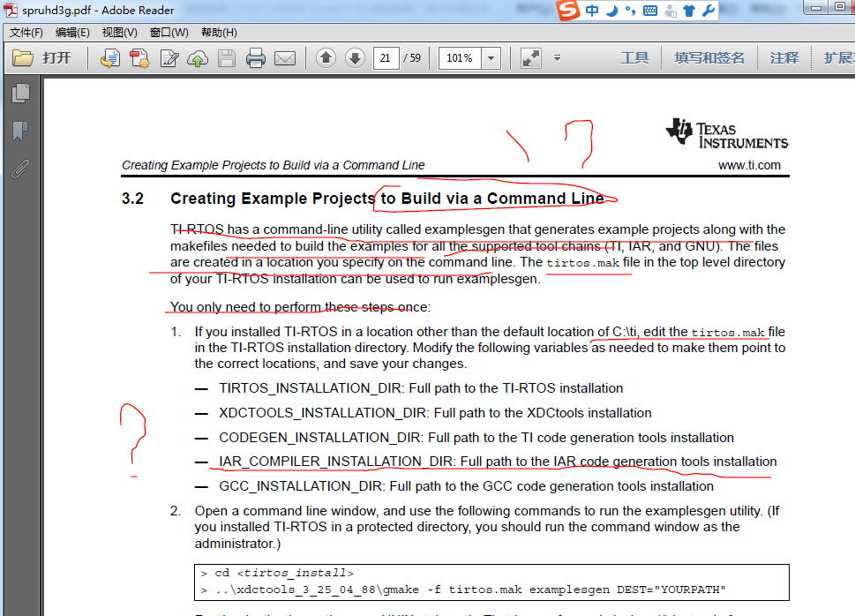Click the Open file folder icon
This screenshot has height=616, width=855.
pos(23,58)
